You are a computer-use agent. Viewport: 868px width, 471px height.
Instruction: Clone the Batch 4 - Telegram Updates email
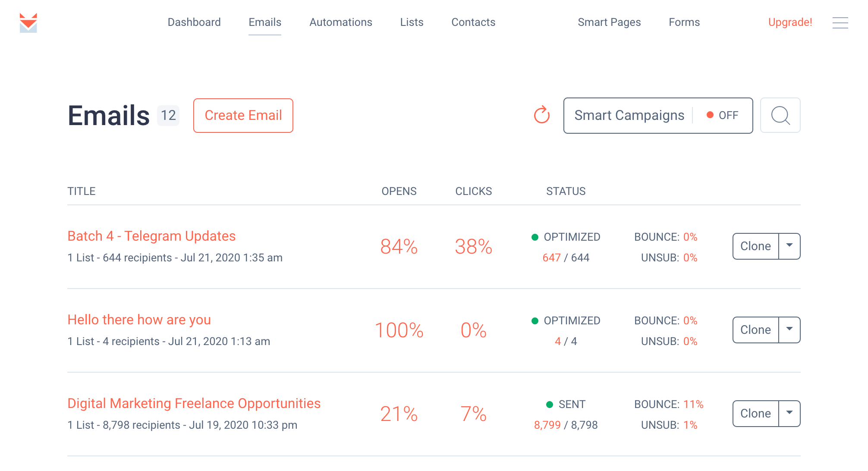tap(755, 246)
